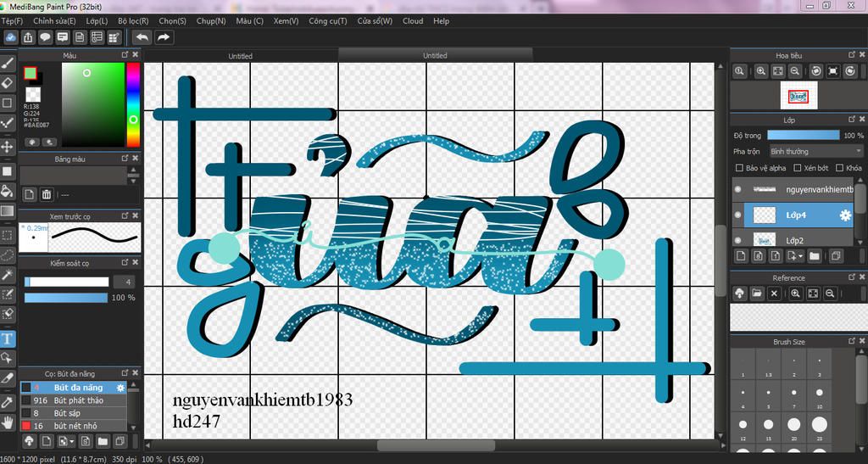This screenshot has width=868, height=464.
Task: Zoom in on the Navigator panel
Action: [761, 71]
